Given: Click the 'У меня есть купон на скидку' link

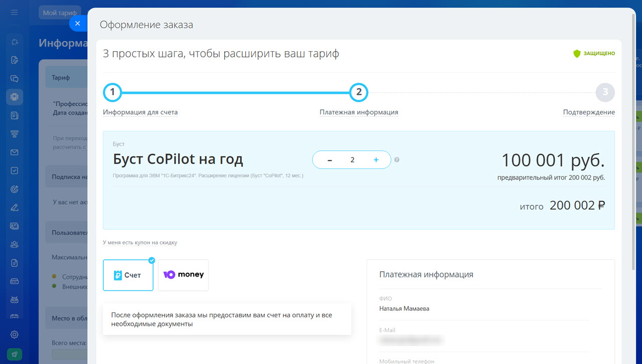Looking at the screenshot, I should point(140,243).
